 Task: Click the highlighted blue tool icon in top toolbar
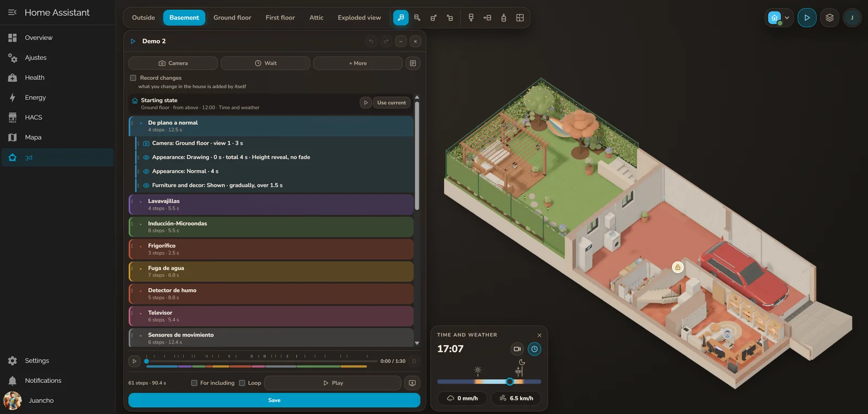click(x=401, y=17)
